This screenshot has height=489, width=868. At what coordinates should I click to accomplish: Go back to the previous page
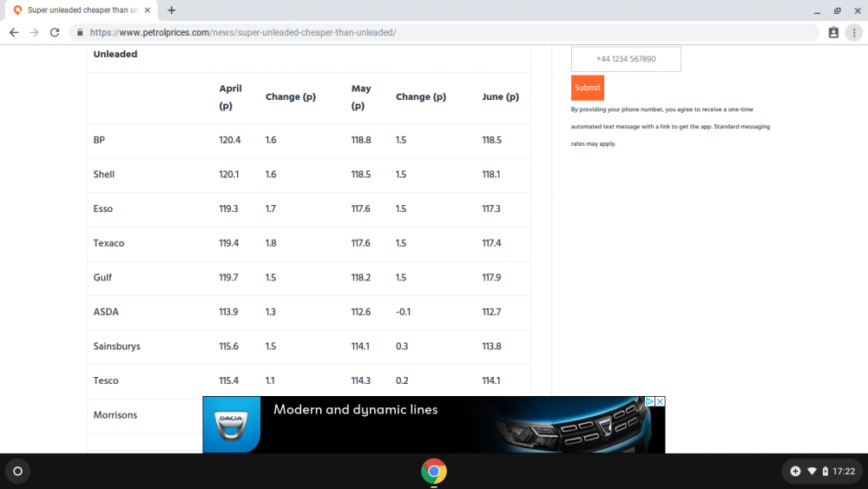coord(14,33)
